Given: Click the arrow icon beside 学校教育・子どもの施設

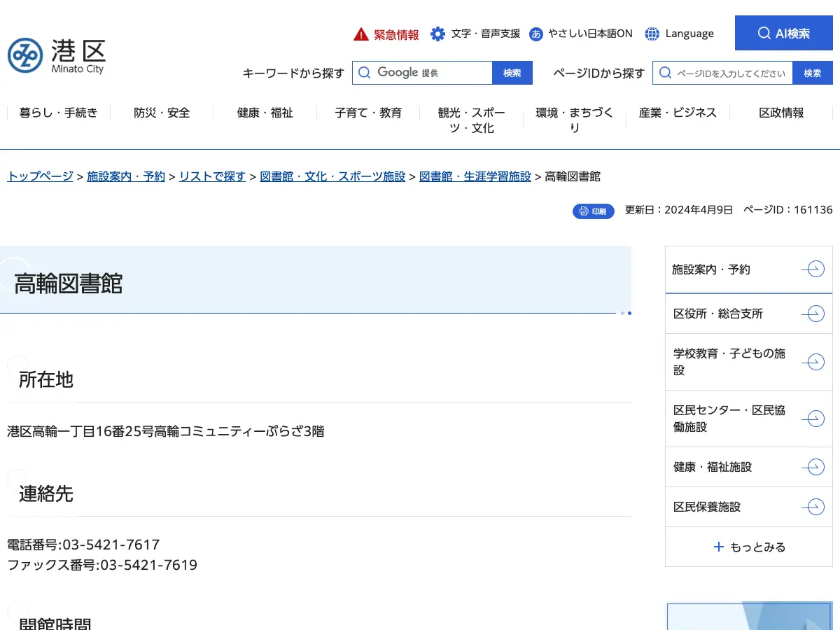Looking at the screenshot, I should pos(813,362).
